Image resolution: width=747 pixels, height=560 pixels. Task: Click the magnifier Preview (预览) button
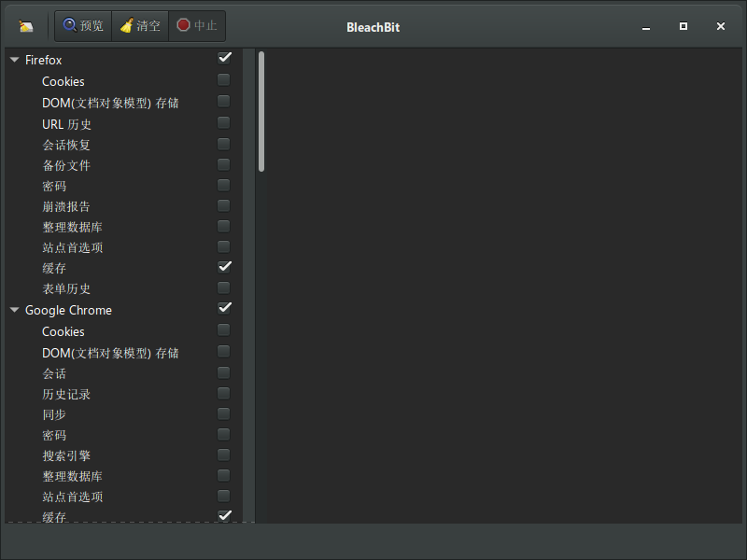[83, 26]
